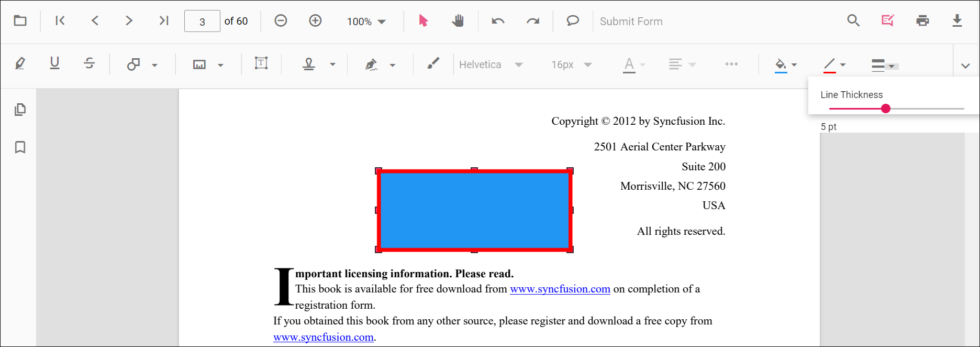This screenshot has width=980, height=347.
Task: Open the page thumbnails side panel
Action: 20,110
